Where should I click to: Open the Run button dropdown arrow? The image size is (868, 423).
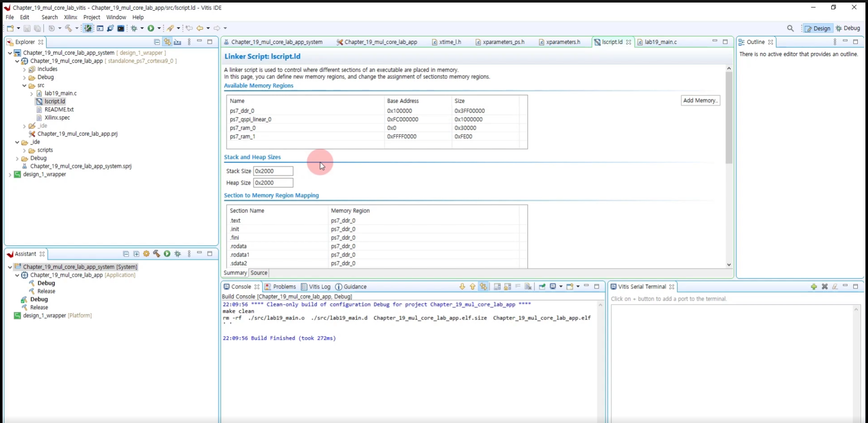click(159, 28)
